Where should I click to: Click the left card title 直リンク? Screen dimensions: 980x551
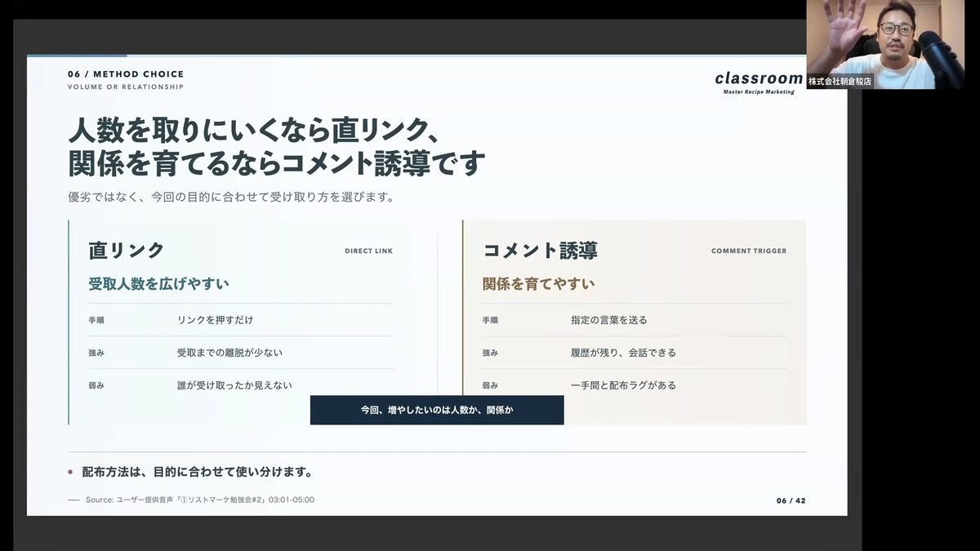127,251
